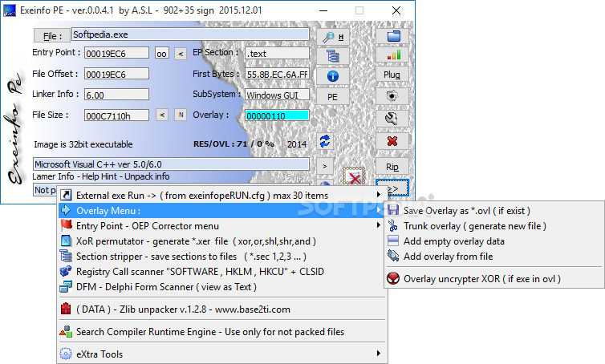This screenshot has height=364, width=605.
Task: Click the signal bars statistics icon
Action: click(392, 55)
